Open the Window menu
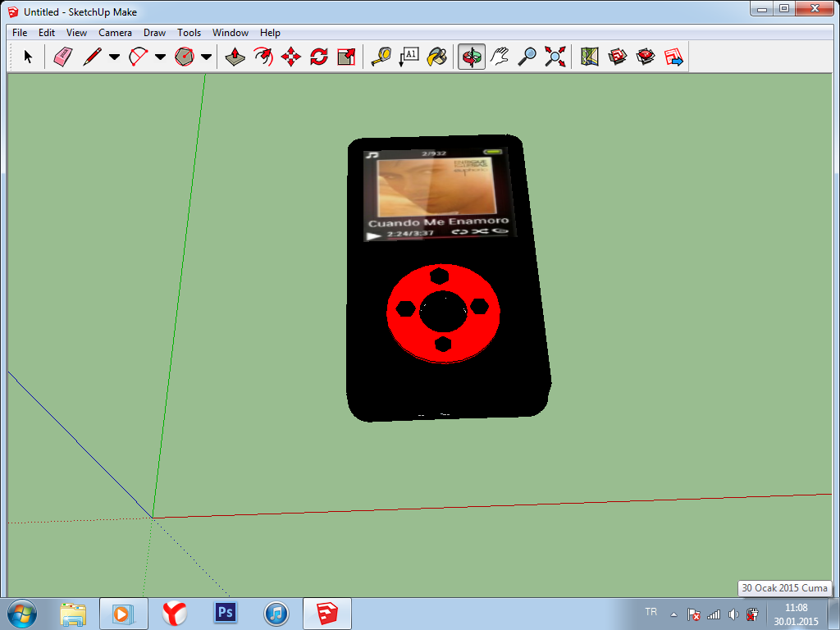The width and height of the screenshot is (840, 630). pos(231,33)
